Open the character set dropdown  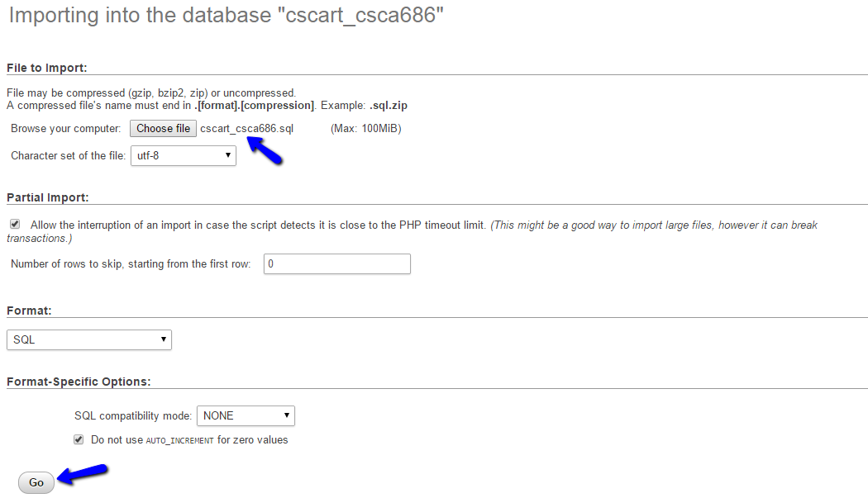click(183, 155)
